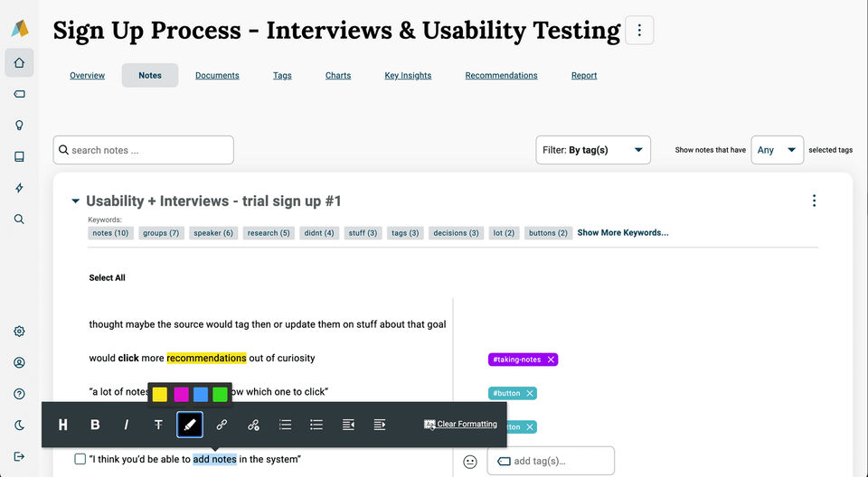The width and height of the screenshot is (868, 477).
Task: Insert a link with the chain icon
Action: [x=222, y=425]
